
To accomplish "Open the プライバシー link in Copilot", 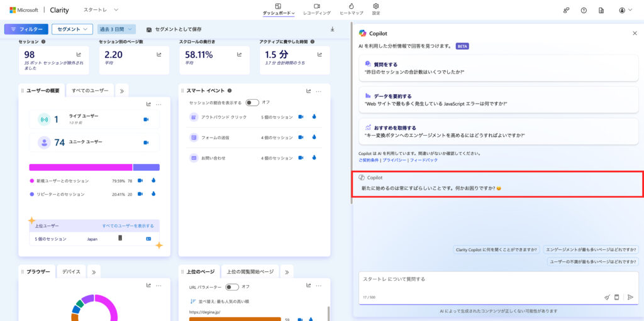I will tap(395, 160).
